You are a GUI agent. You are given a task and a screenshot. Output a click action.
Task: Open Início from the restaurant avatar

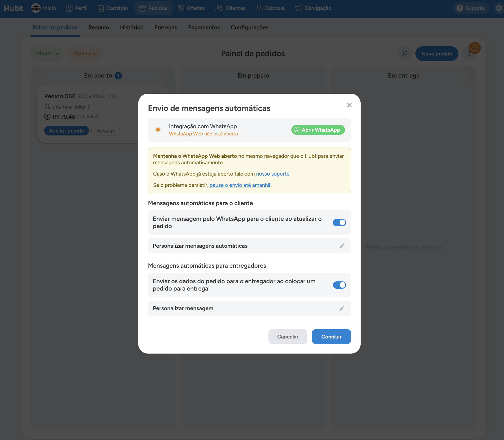tap(44, 8)
